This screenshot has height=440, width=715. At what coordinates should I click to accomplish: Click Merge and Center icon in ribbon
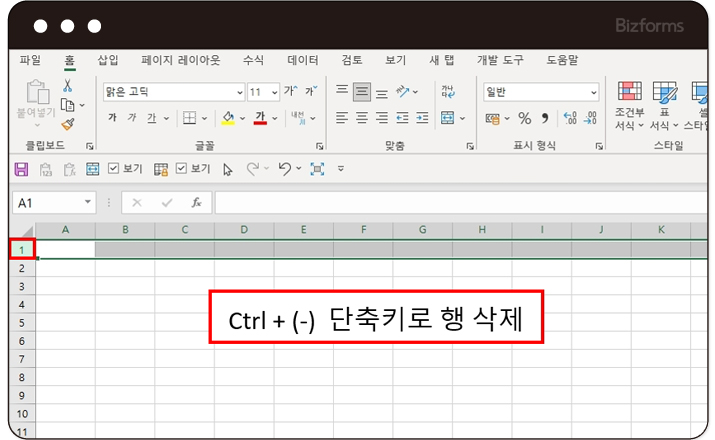pyautogui.click(x=448, y=118)
